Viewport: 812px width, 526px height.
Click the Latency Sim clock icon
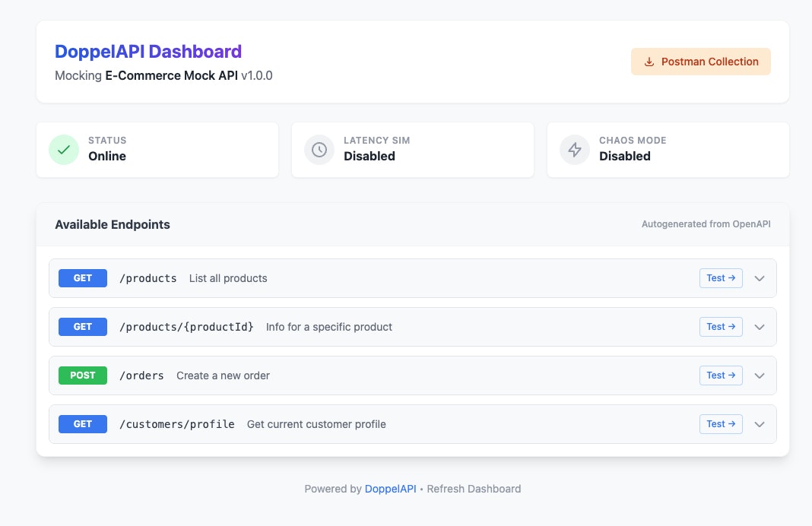[319, 150]
